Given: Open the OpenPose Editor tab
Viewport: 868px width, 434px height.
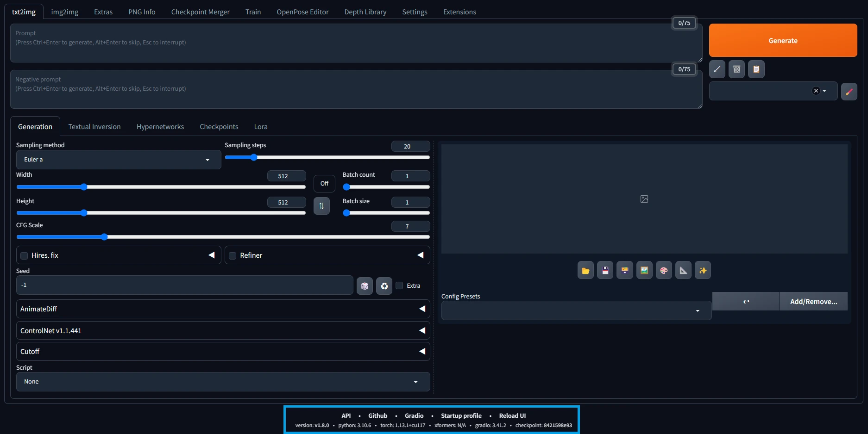Looking at the screenshot, I should coord(302,12).
